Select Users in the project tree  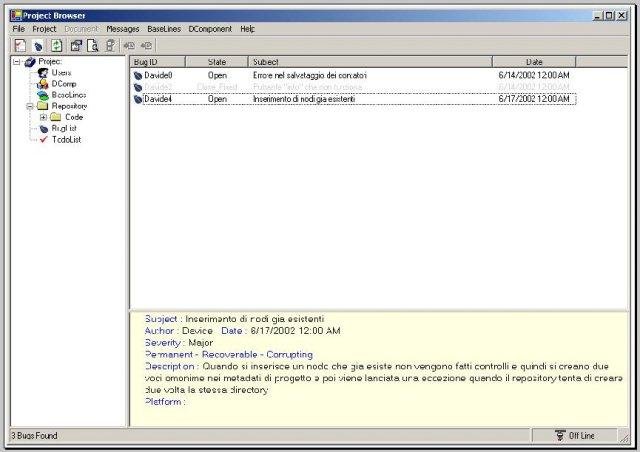point(61,73)
